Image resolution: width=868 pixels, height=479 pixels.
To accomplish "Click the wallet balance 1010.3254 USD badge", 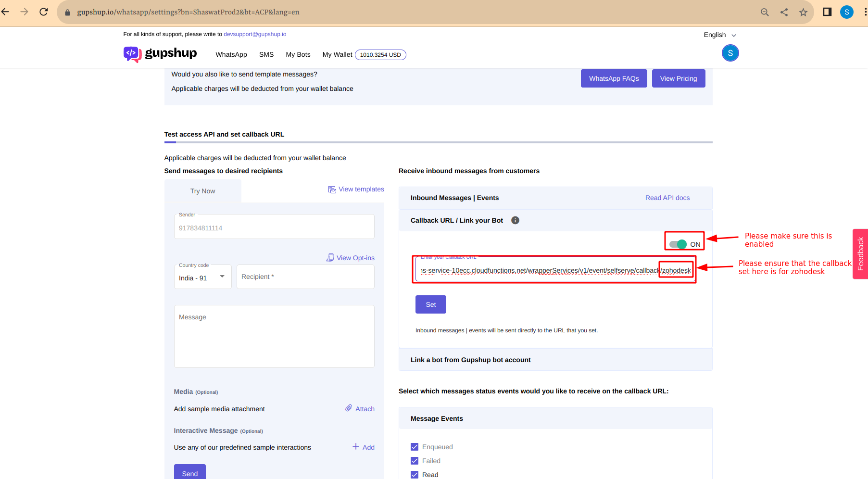I will (x=380, y=55).
